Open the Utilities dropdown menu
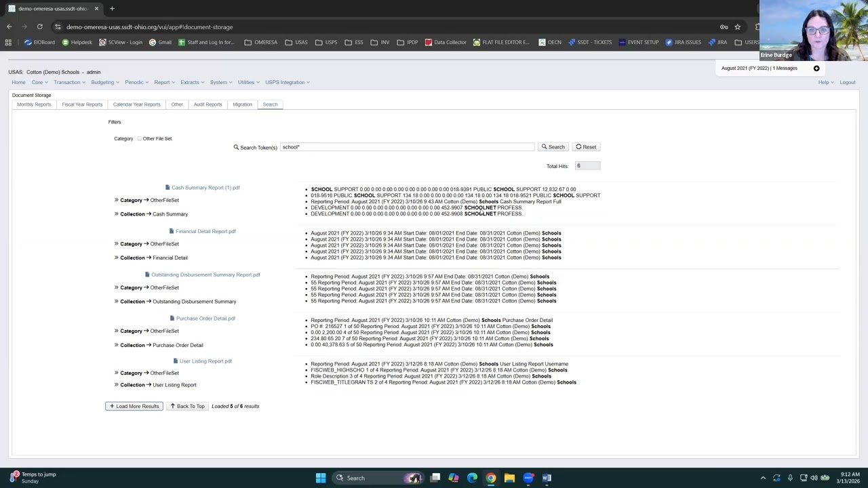This screenshot has height=488, width=868. point(248,82)
